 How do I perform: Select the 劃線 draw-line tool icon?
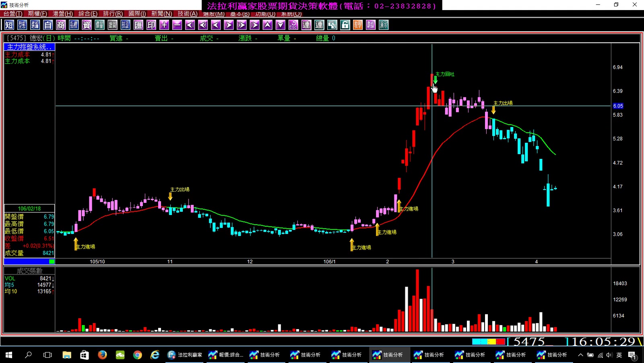click(371, 25)
